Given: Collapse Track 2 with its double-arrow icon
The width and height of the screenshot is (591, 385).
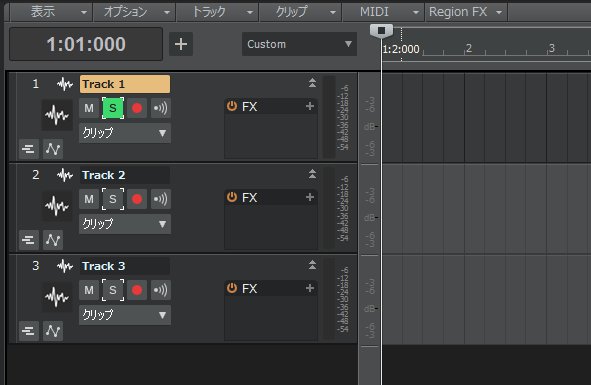Looking at the screenshot, I should 312,174.
